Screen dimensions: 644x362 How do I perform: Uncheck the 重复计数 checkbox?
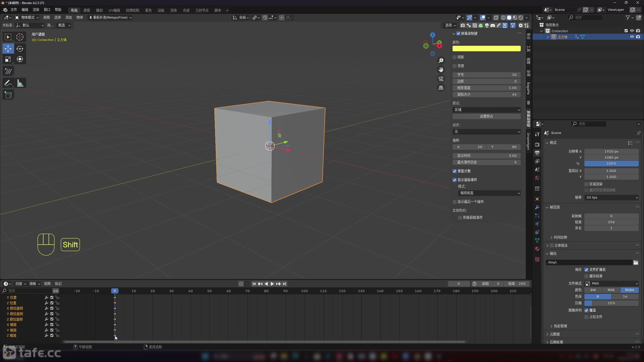[x=454, y=171]
